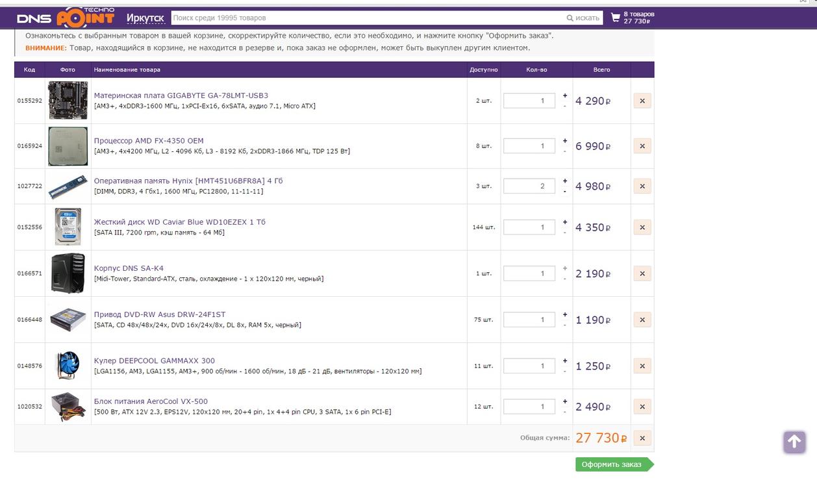View GIGABYTE motherboard product photo
The width and height of the screenshot is (817, 504).
(x=68, y=101)
